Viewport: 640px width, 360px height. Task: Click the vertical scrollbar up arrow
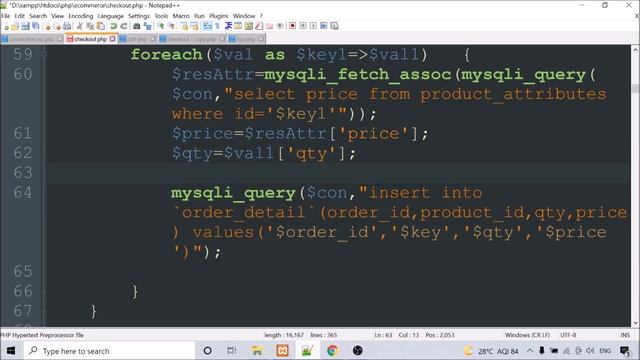pyautogui.click(x=635, y=50)
